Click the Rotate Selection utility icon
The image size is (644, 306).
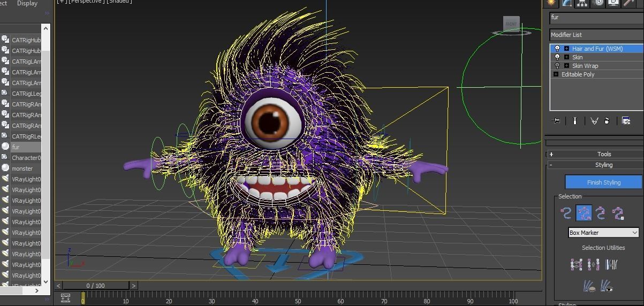coord(593,264)
